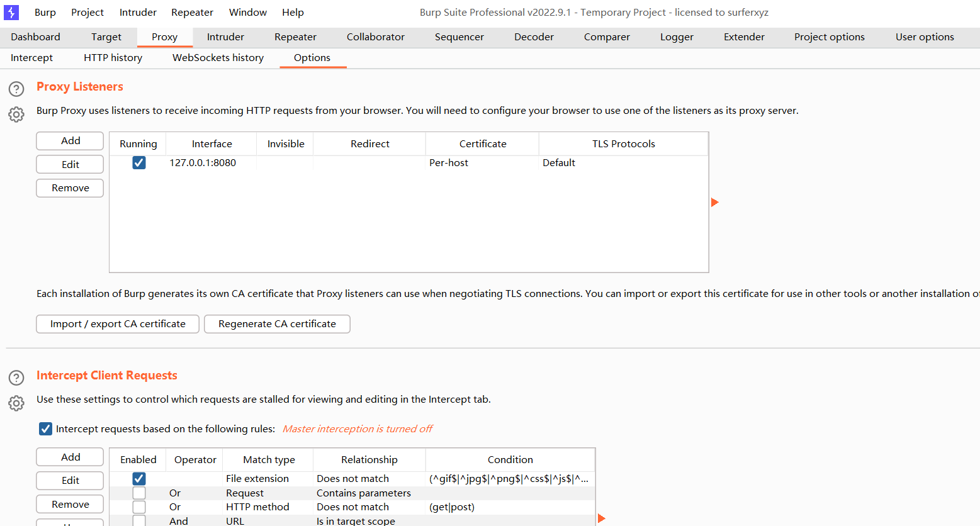Viewport: 980px width, 526px height.
Task: Open the Repeater menu in the menu bar
Action: 192,13
